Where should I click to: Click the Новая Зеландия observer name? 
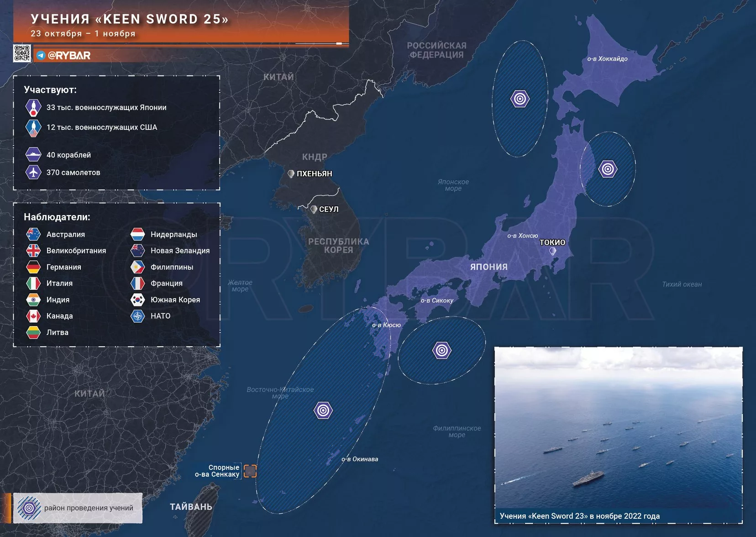point(180,251)
